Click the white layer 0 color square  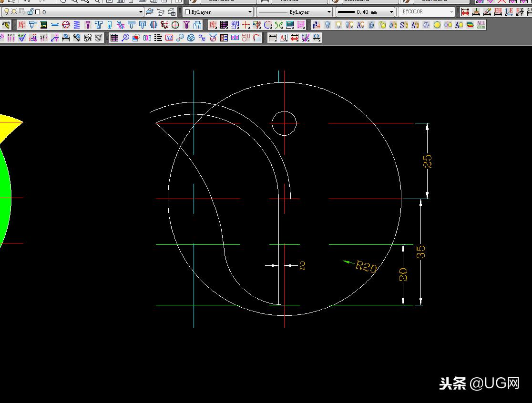[37, 12]
